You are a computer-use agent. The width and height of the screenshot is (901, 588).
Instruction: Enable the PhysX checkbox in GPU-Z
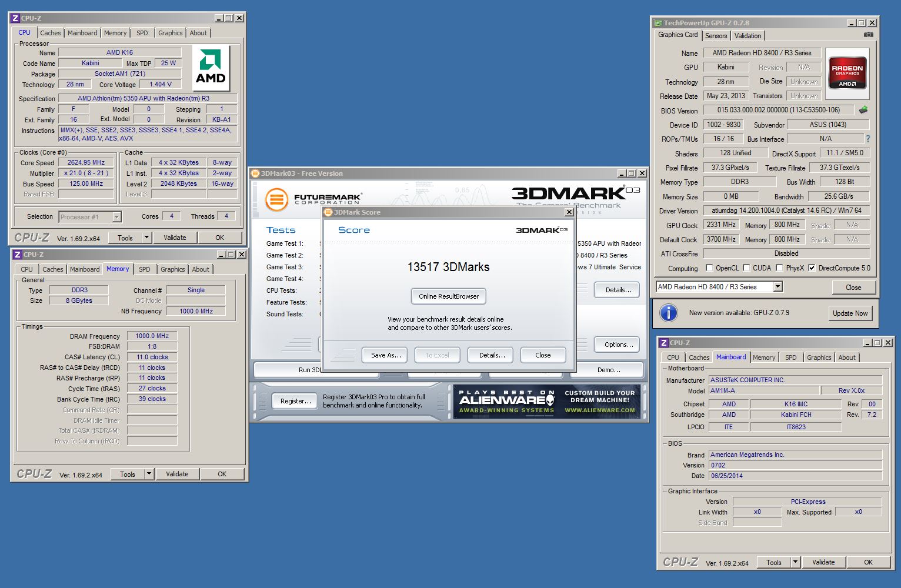click(x=779, y=268)
